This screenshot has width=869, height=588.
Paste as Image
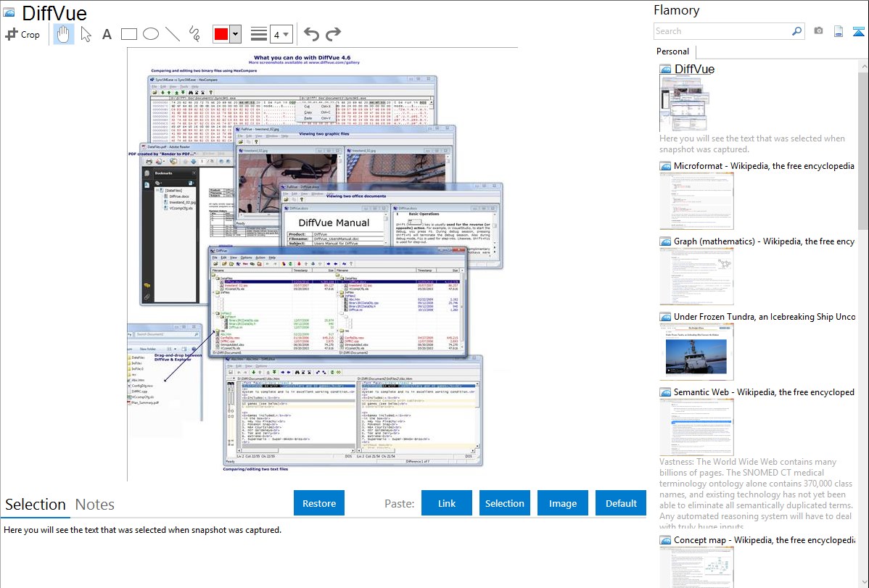pos(562,503)
